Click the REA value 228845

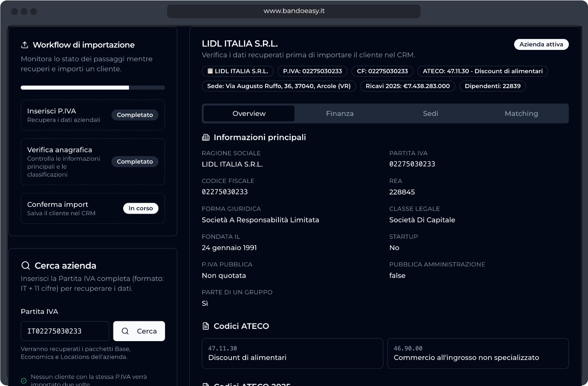(402, 192)
